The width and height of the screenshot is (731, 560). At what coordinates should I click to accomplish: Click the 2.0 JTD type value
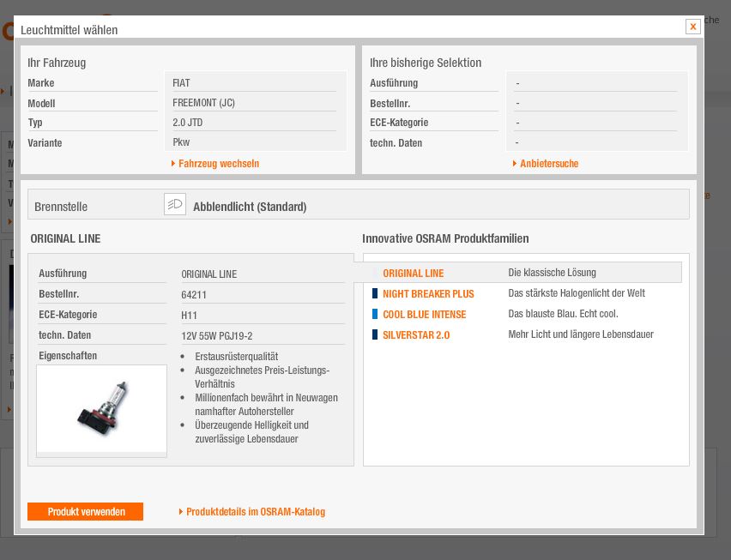[187, 122]
